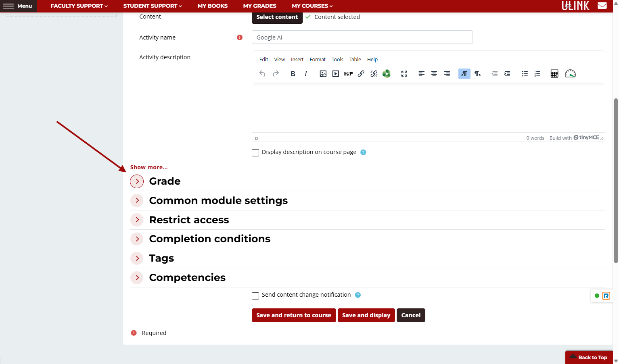The image size is (619, 364).
Task: Decrease indent of the paragraph
Action: click(495, 74)
